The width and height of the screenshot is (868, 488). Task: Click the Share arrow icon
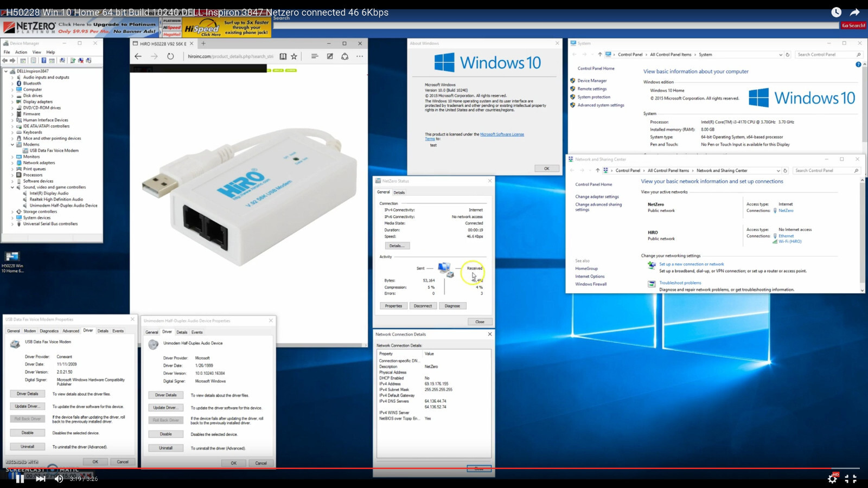tap(854, 12)
